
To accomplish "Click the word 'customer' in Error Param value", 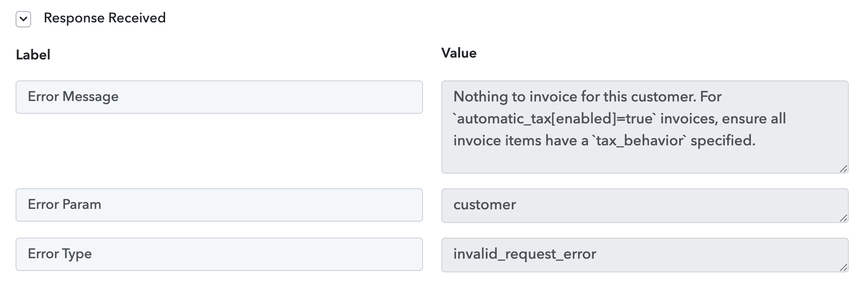I will point(484,204).
